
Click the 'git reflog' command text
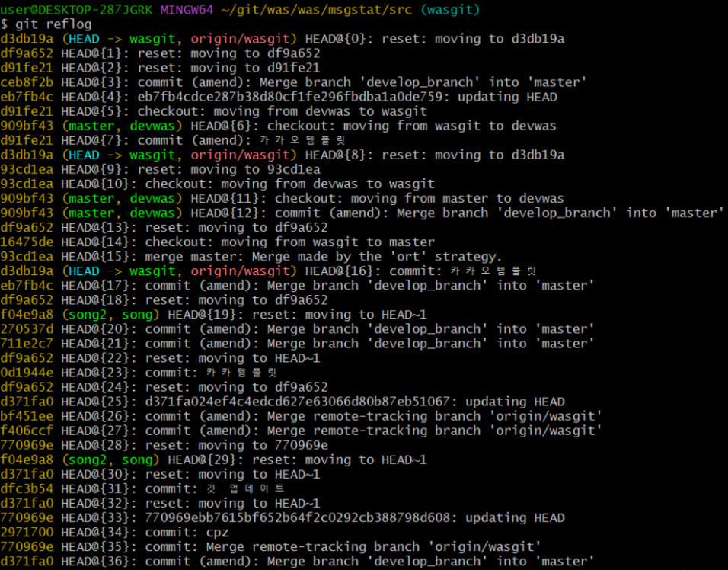pos(53,24)
